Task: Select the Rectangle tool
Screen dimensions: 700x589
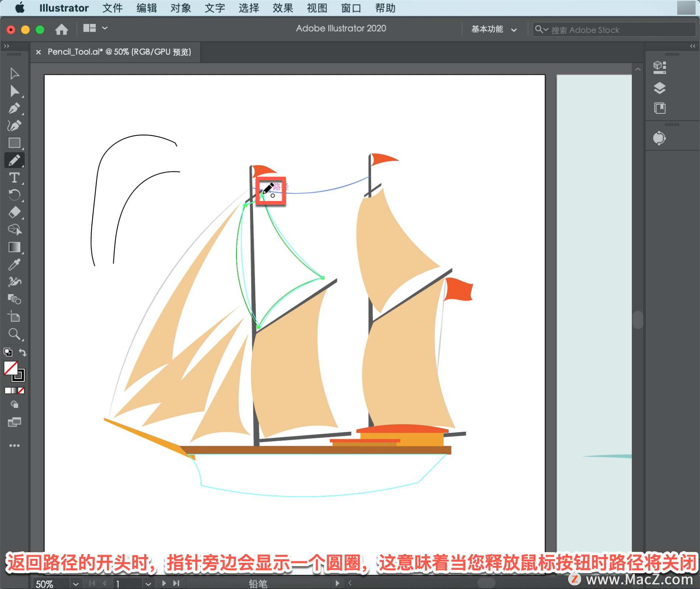Action: point(14,143)
